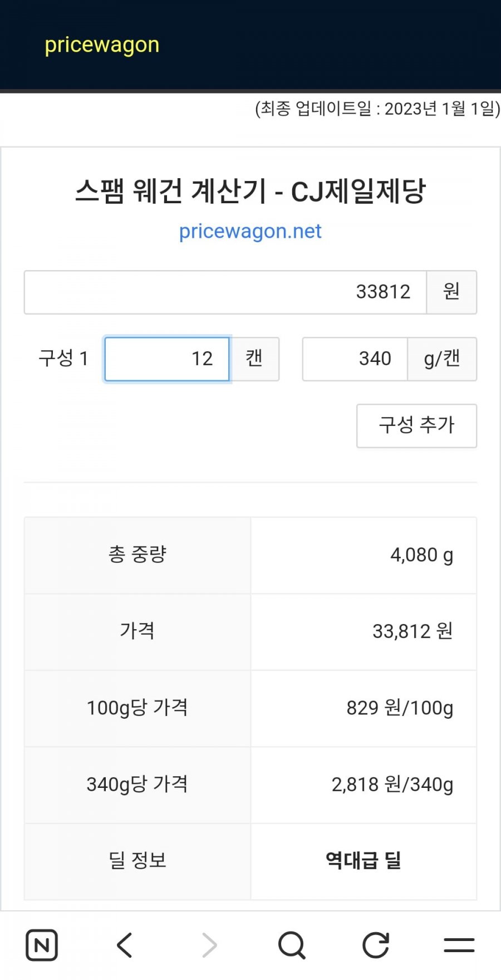The image size is (501, 980).
Task: Click the can count field showing 12
Action: coord(167,359)
